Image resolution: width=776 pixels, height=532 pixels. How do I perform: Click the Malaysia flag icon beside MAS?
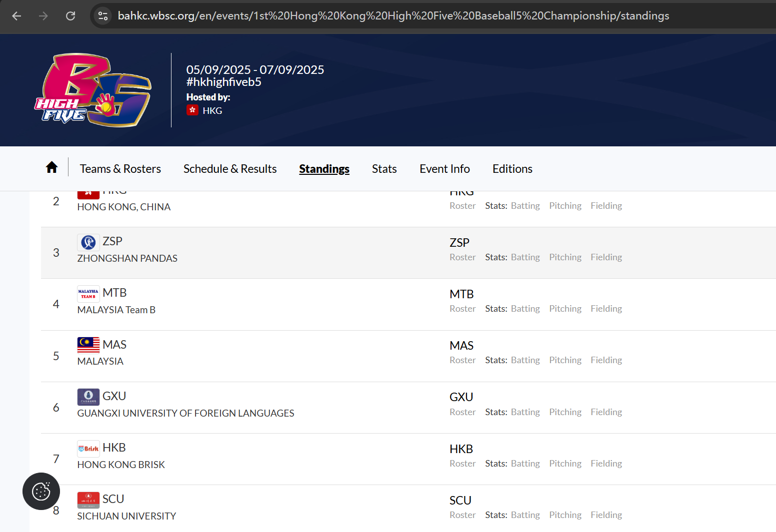point(88,345)
